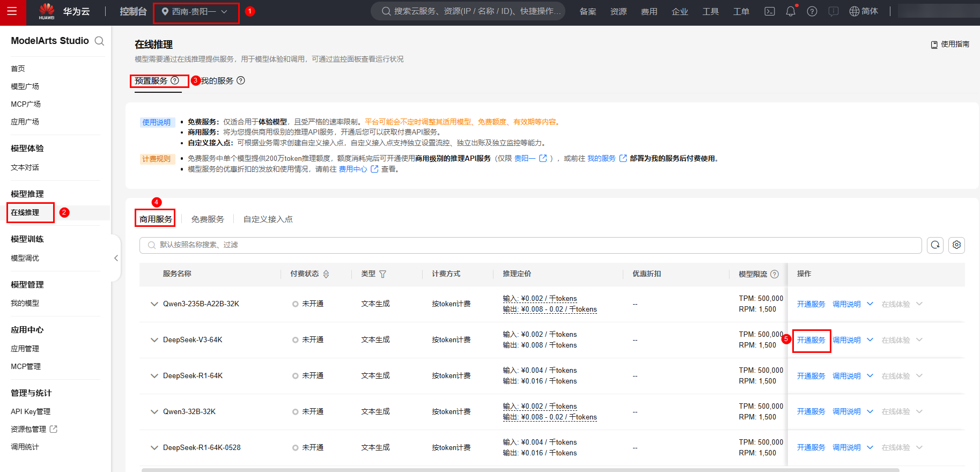
Task: Open 调用统计 in the sidebar
Action: coord(25,447)
